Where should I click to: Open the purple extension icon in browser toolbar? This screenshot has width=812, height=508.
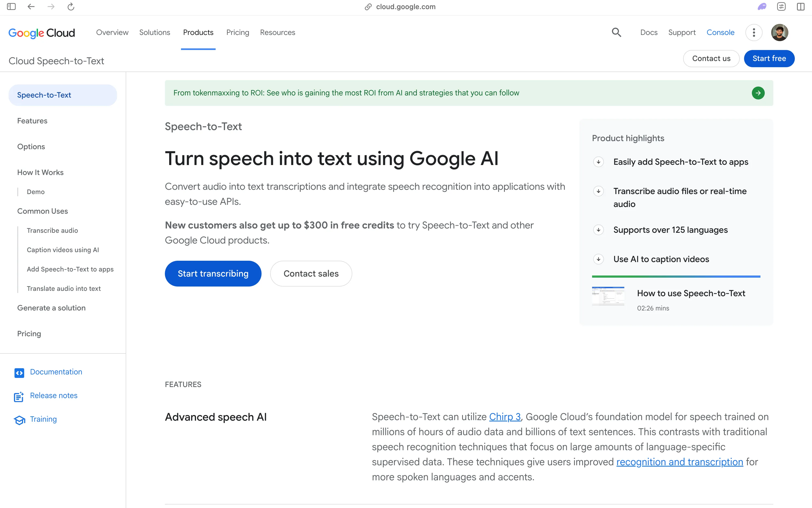click(x=762, y=6)
